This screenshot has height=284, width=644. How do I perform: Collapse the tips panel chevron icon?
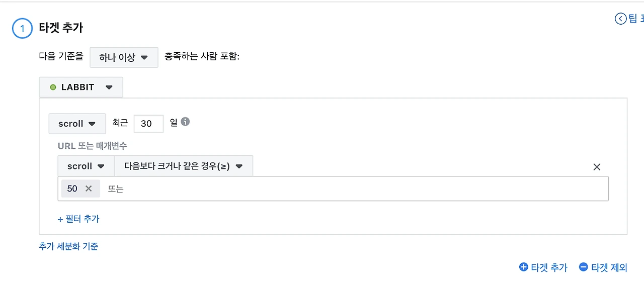click(x=620, y=19)
